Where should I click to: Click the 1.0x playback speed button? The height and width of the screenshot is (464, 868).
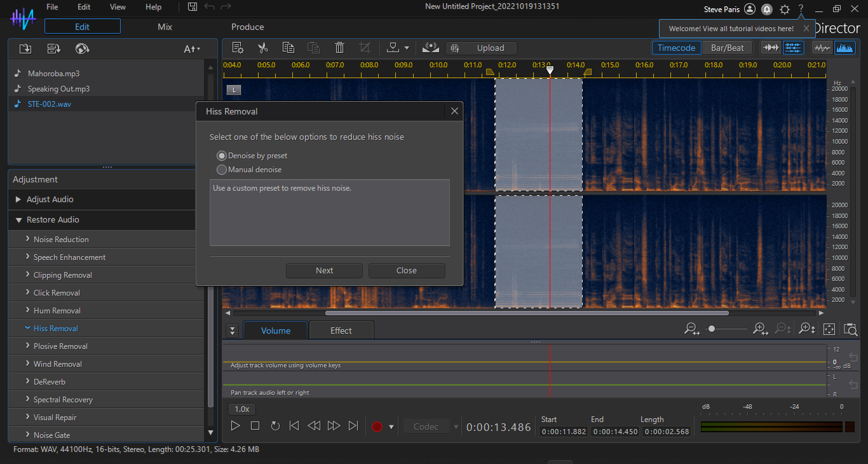point(242,409)
